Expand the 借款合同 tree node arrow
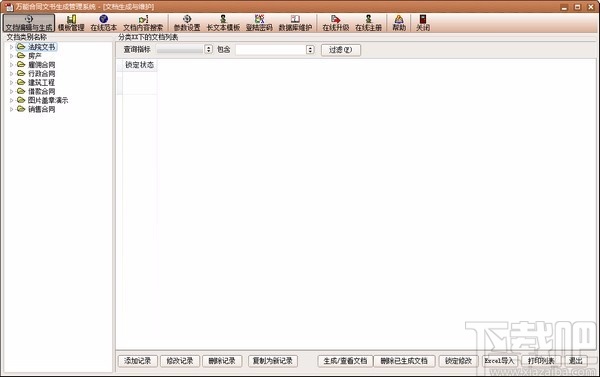The height and width of the screenshot is (377, 600). coord(11,91)
